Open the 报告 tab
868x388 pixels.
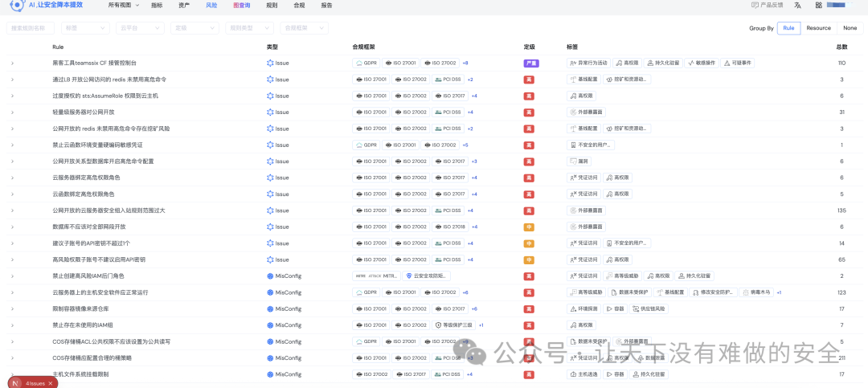tap(326, 5)
